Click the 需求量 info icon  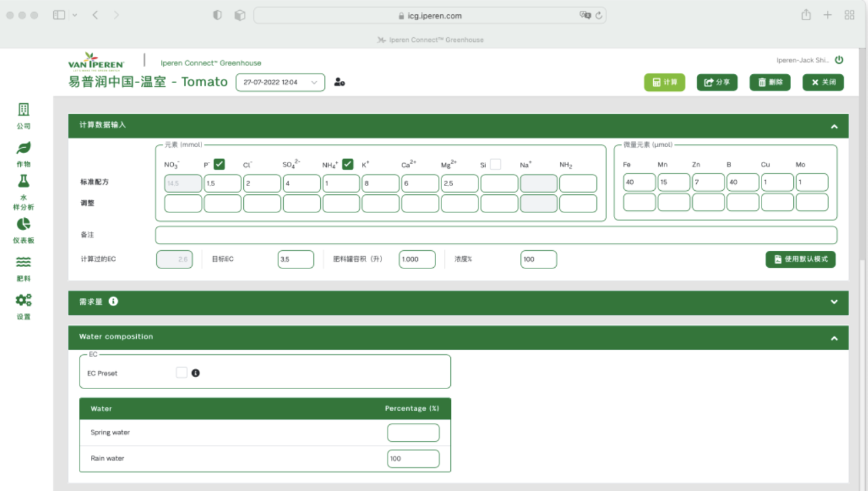tap(113, 301)
